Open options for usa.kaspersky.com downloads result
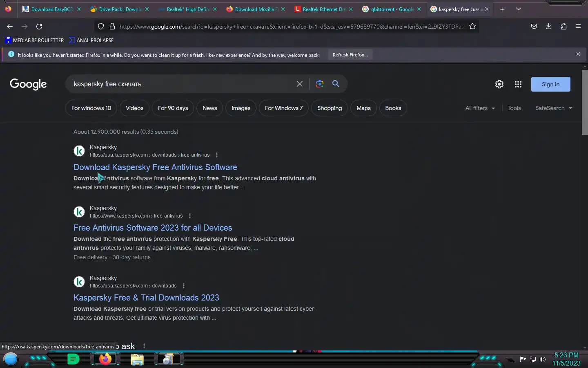The image size is (588, 368). tap(184, 286)
